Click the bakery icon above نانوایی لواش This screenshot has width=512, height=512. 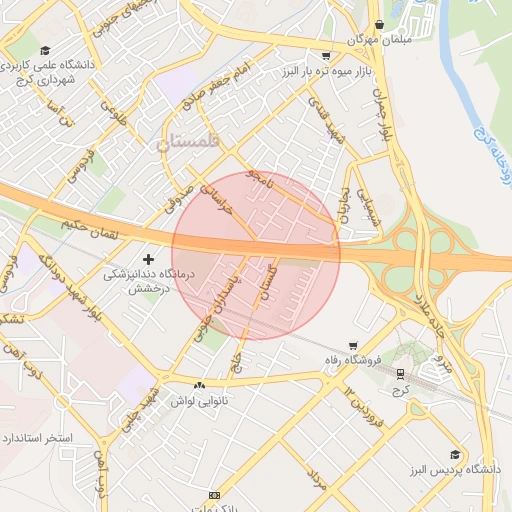[x=199, y=386]
